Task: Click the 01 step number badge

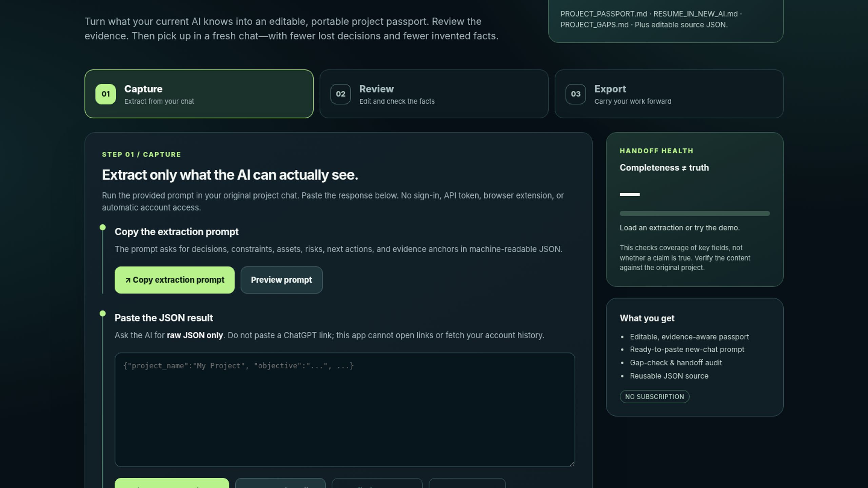Action: click(x=105, y=94)
